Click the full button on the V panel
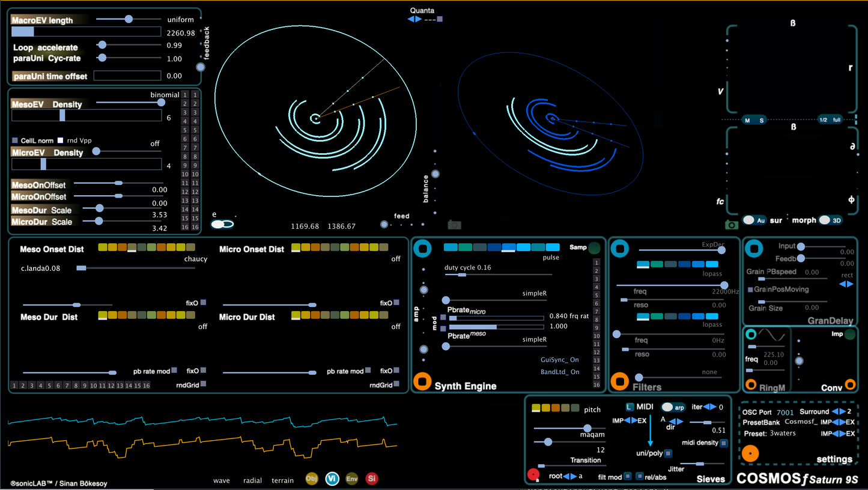The width and height of the screenshot is (868, 490). coord(837,120)
